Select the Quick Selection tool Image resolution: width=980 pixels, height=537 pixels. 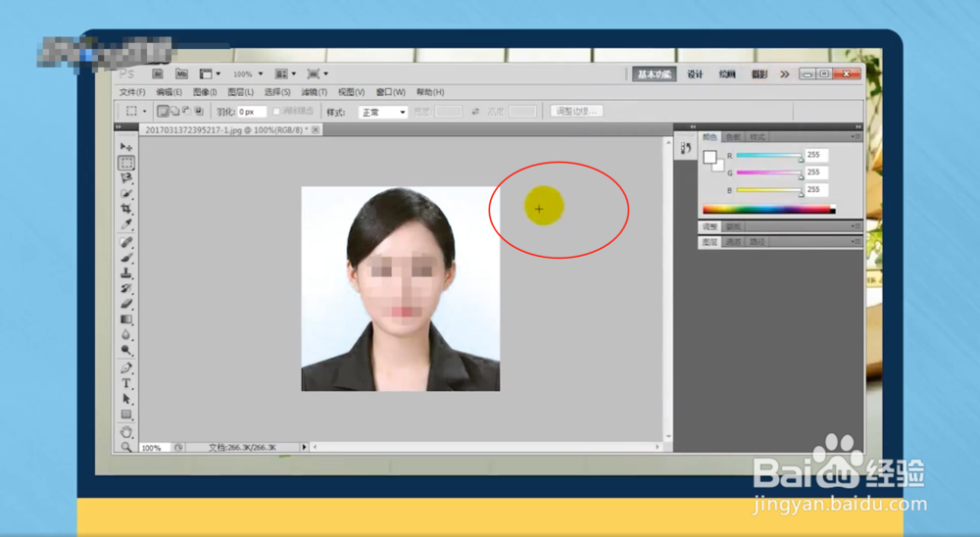click(126, 193)
